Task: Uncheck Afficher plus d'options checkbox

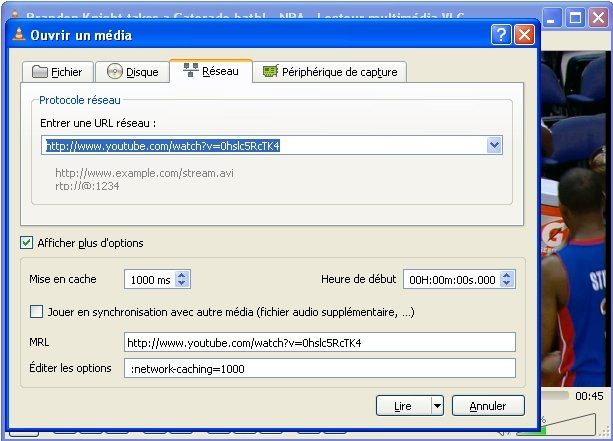Action: (x=27, y=243)
